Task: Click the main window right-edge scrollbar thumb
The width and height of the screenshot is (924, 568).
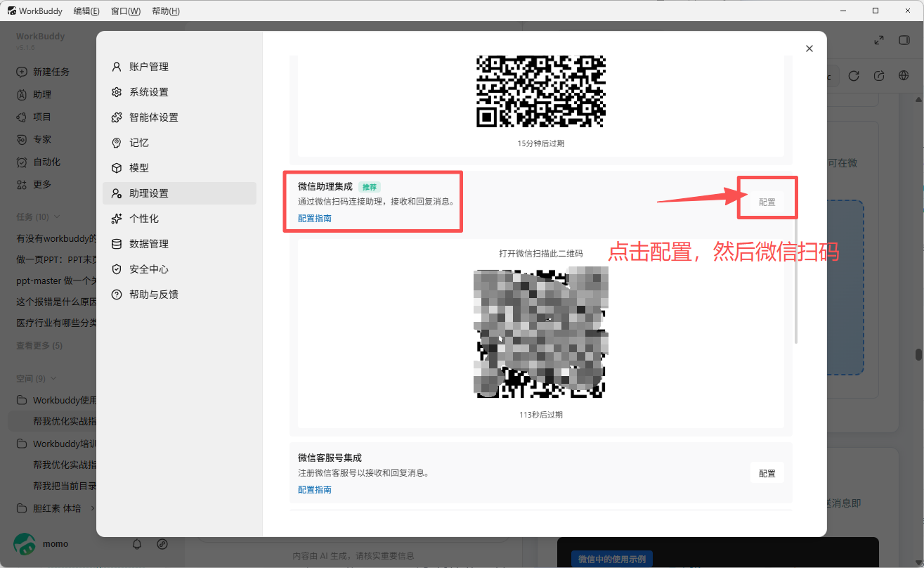Action: pos(918,354)
